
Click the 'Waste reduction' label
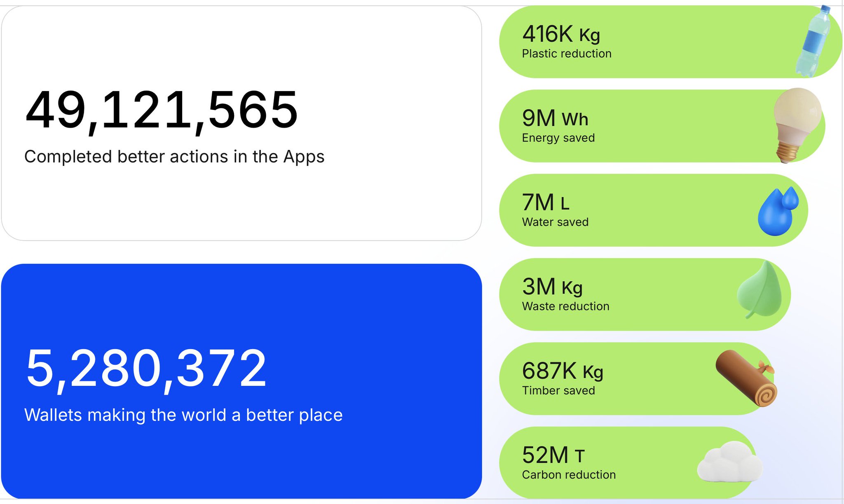click(x=565, y=306)
